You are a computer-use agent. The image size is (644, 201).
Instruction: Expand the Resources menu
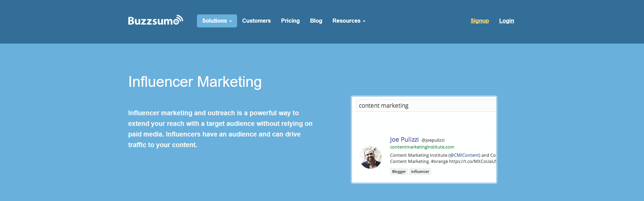point(349,21)
